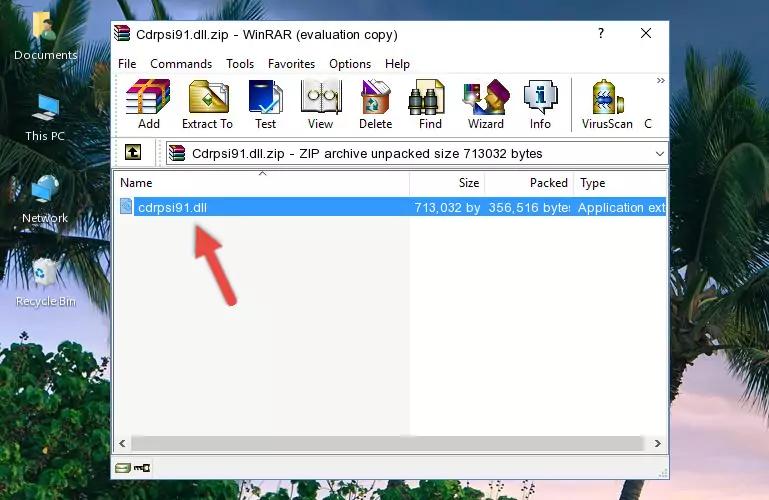Click the Application ext type cell
The height and width of the screenshot is (500, 769).
(621, 208)
